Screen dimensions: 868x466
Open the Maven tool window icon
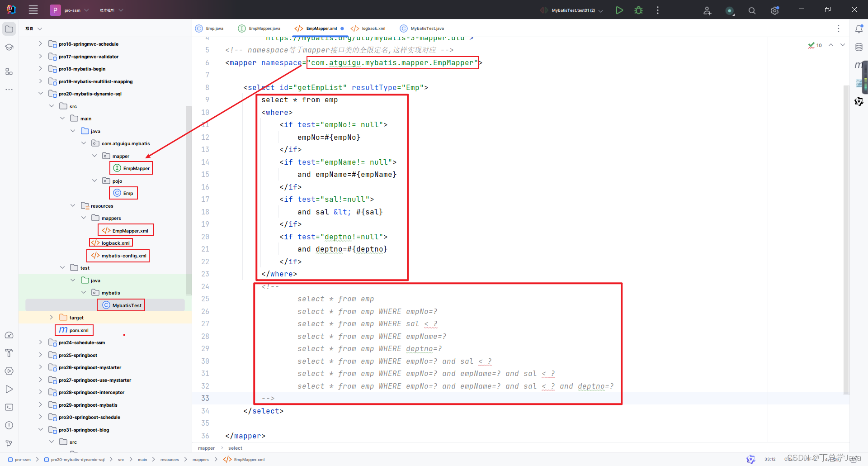(x=859, y=65)
